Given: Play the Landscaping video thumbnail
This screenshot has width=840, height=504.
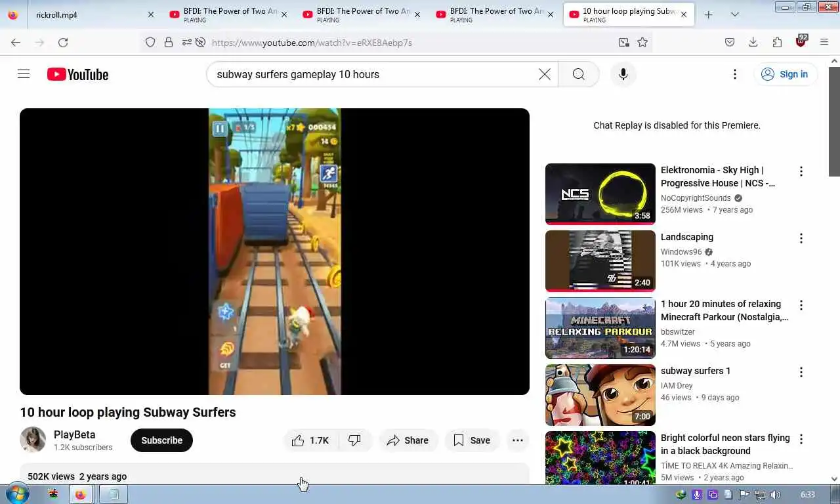Looking at the screenshot, I should [600, 261].
